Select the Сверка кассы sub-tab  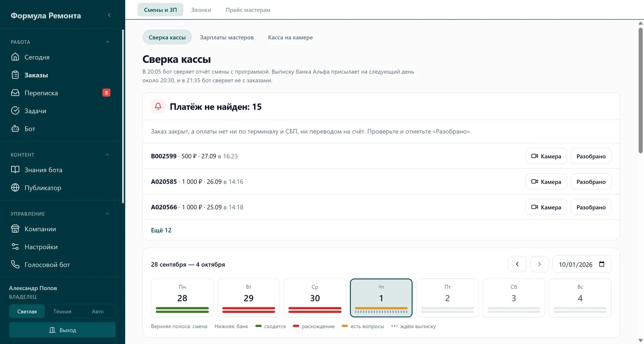point(167,37)
